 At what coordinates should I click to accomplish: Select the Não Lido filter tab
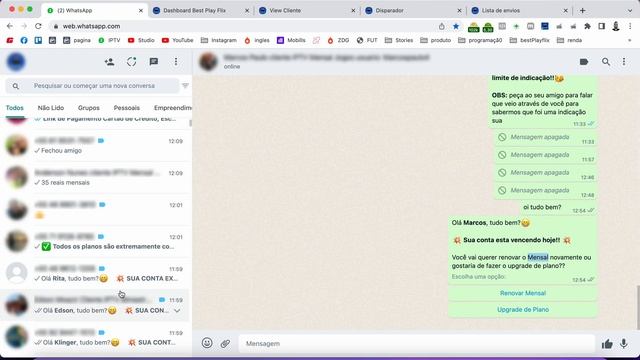coord(51,108)
